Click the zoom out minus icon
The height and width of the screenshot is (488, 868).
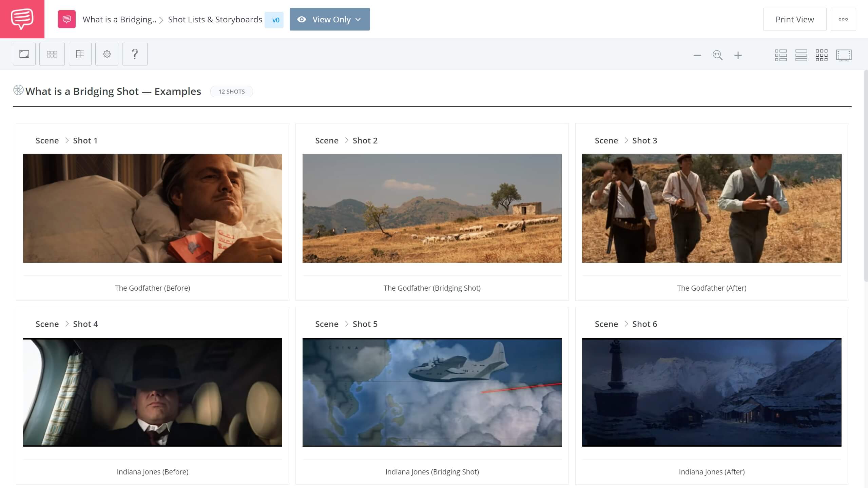pyautogui.click(x=697, y=55)
